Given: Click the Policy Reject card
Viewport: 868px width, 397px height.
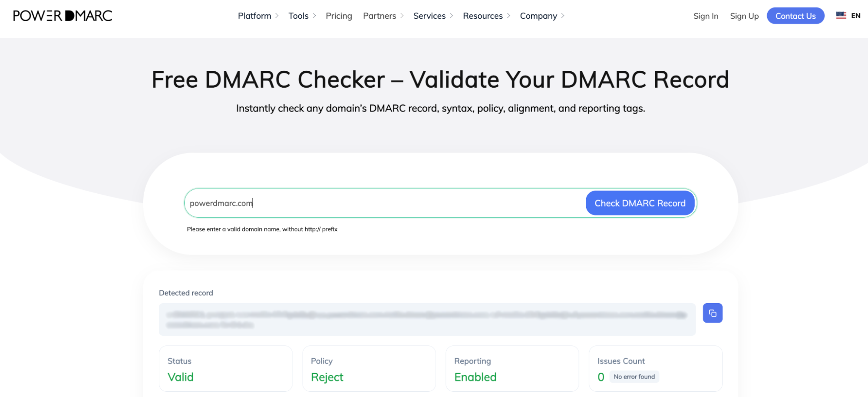Looking at the screenshot, I should (369, 369).
